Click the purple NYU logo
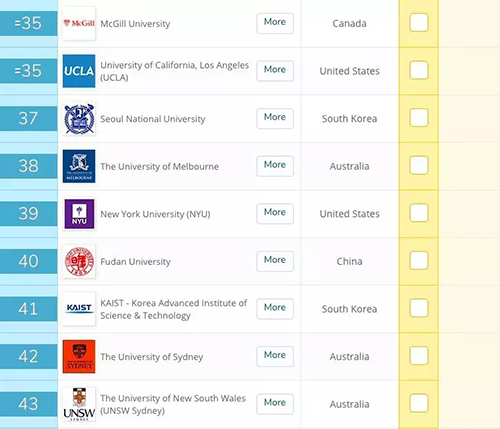Screen dimensions: 500x429 click(x=79, y=214)
